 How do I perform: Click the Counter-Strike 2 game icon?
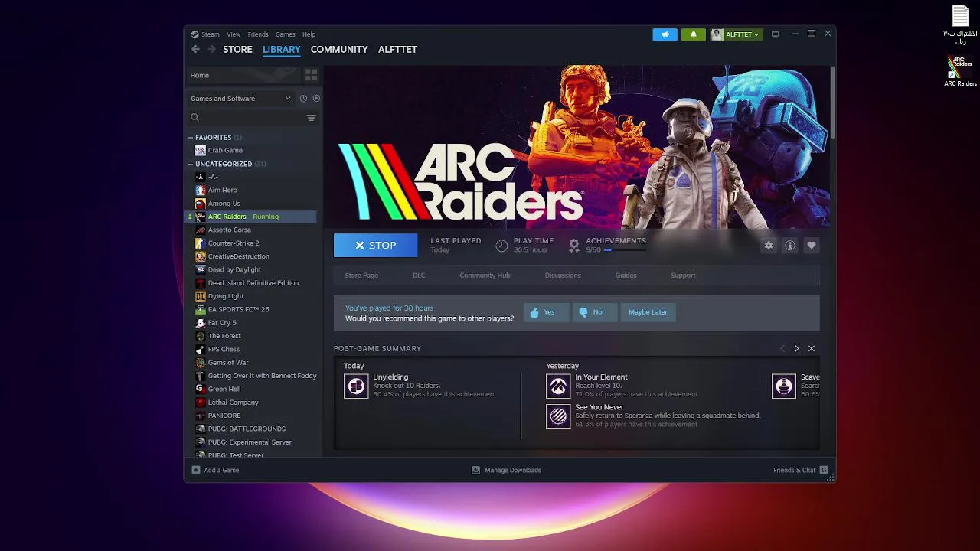(x=201, y=243)
